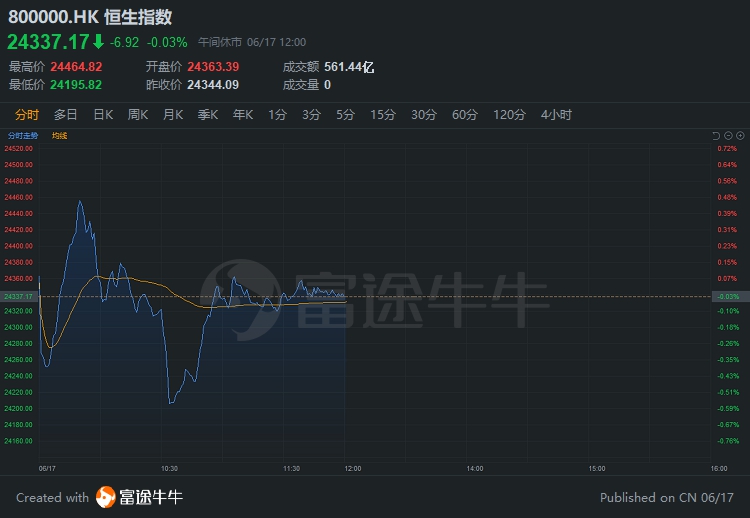750x518 pixels.
Task: Click the 06/17 date label on the time axis
Action: [47, 469]
